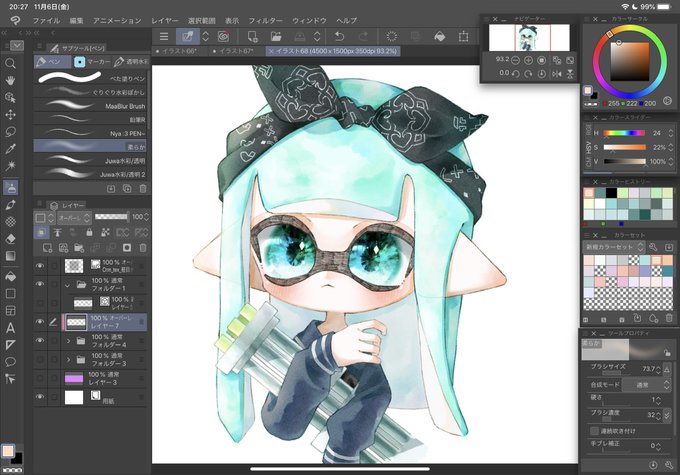The width and height of the screenshot is (680, 475).
Task: Zoom out in the Navigator panel
Action: pyautogui.click(x=515, y=60)
